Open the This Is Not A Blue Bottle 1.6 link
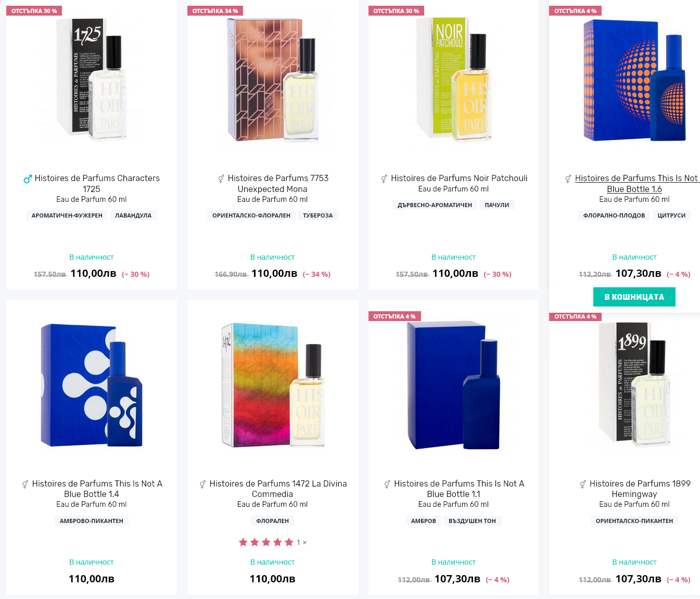The height and width of the screenshot is (599, 700). coord(635,184)
